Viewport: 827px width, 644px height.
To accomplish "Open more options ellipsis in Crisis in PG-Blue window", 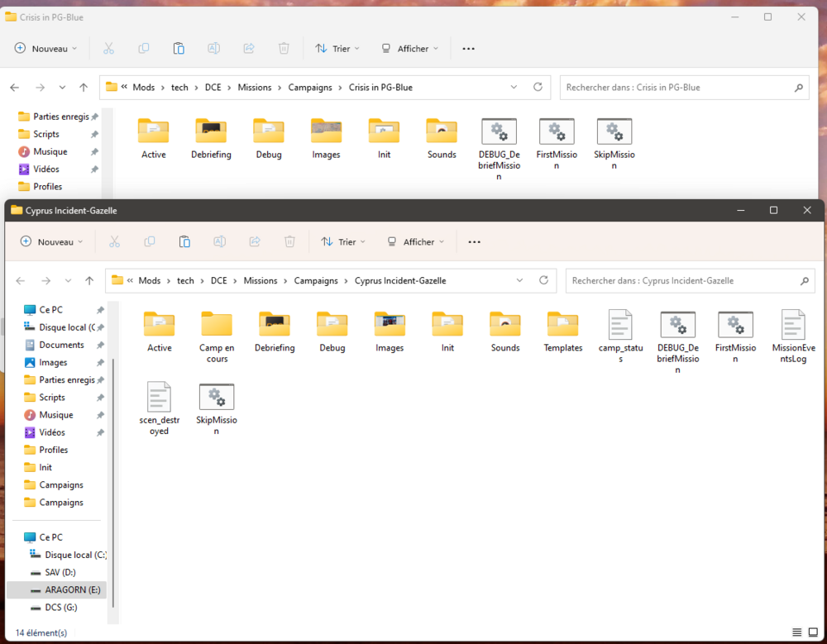I will pos(468,49).
